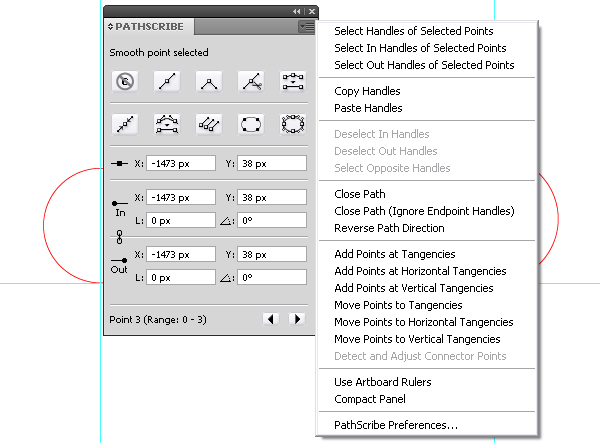
Task: Click the Out handle Y field
Action: 272,254
